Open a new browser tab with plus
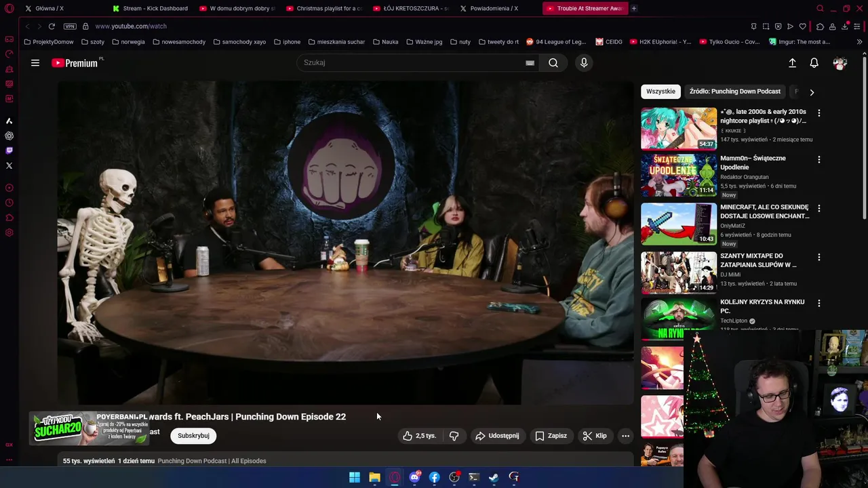The height and width of the screenshot is (488, 868). 633,9
